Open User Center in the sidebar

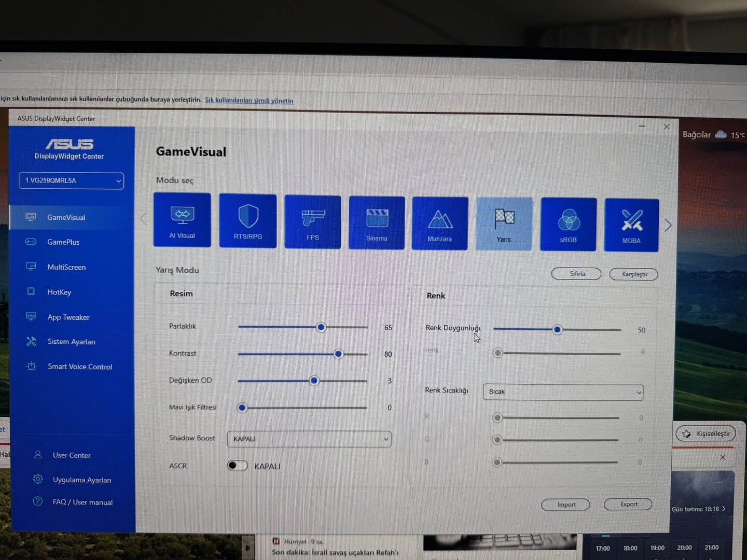click(72, 455)
